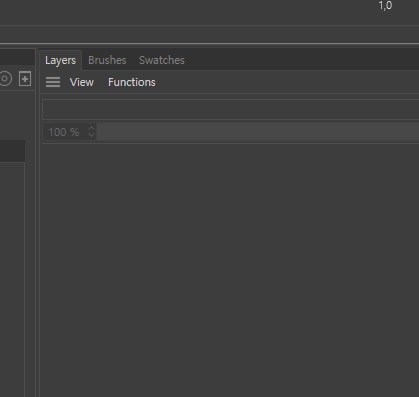
Task: Switch to the Brushes tab
Action: click(107, 60)
